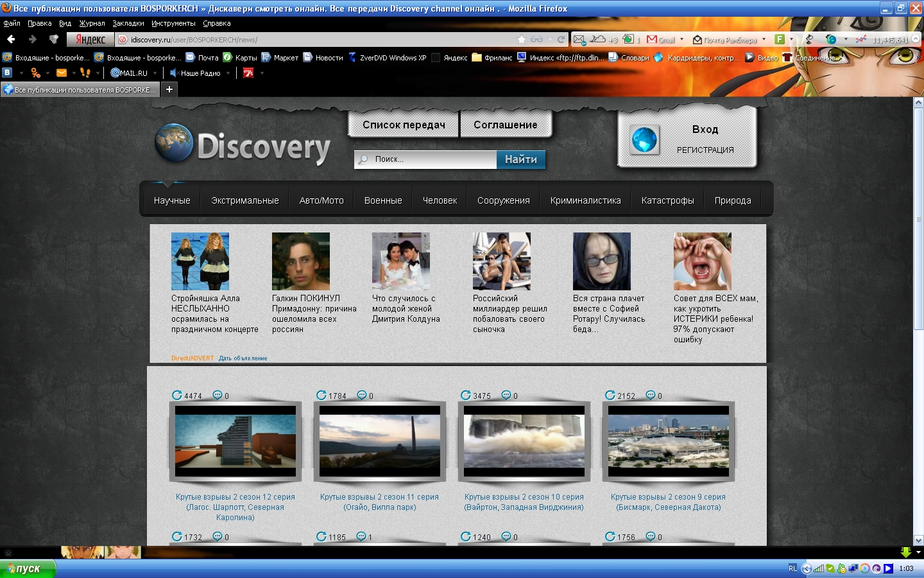Open the Windows пуск start button
The image size is (924, 578).
(x=28, y=568)
